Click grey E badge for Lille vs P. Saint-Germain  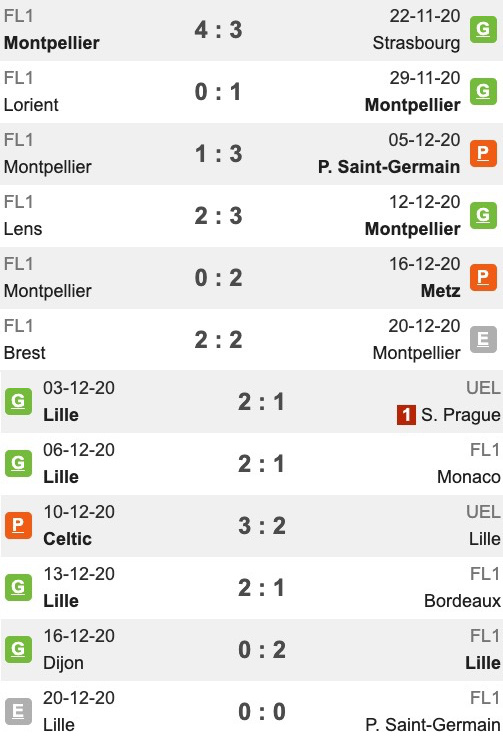pyautogui.click(x=18, y=711)
